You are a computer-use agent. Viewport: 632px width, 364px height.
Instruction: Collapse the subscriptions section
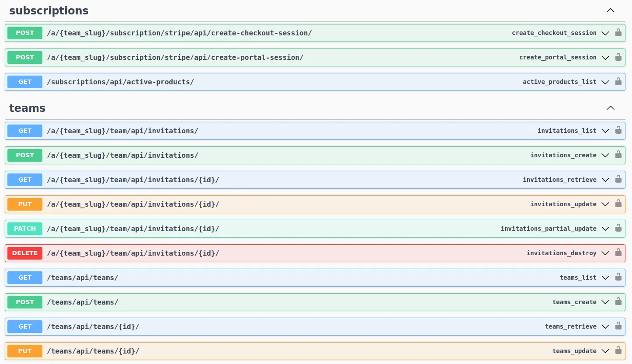point(610,10)
